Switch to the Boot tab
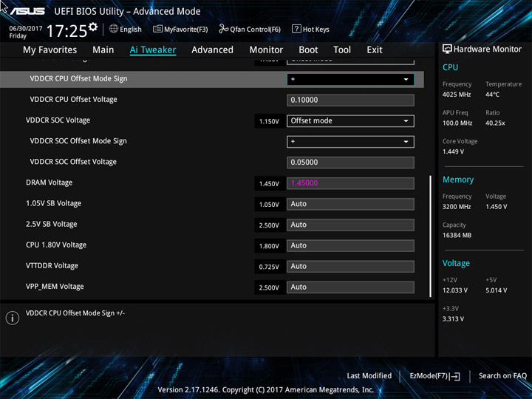 [308, 50]
